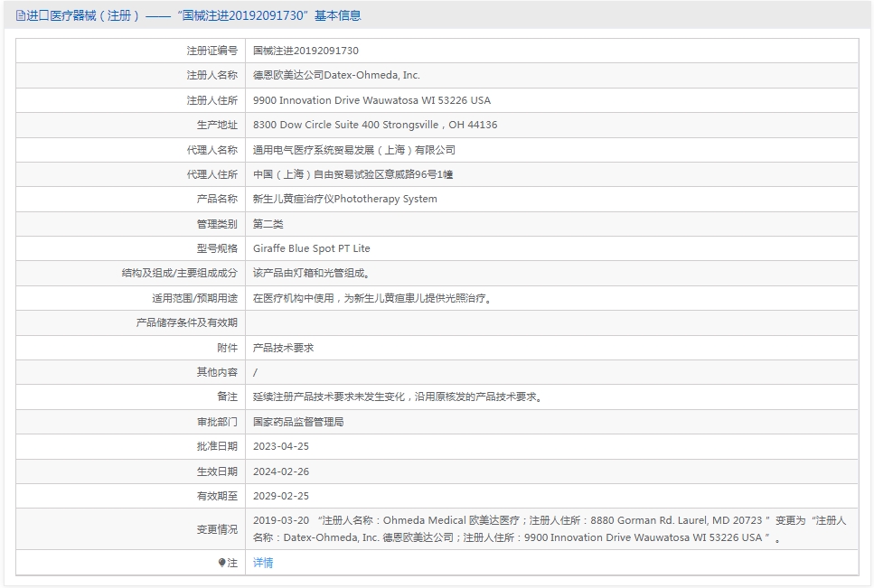Select the page title 进口医疗器械（注册）基本信息

point(193,15)
